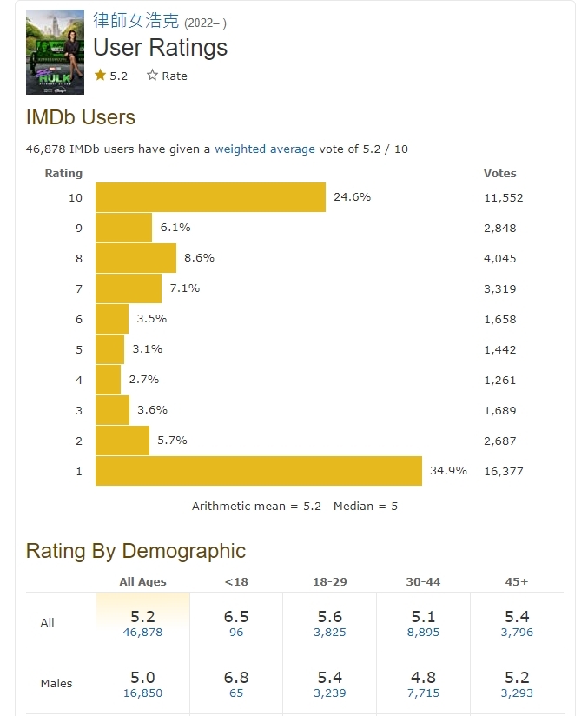Open Males 18-29 count 3,239
The width and height of the screenshot is (588, 716).
[330, 693]
